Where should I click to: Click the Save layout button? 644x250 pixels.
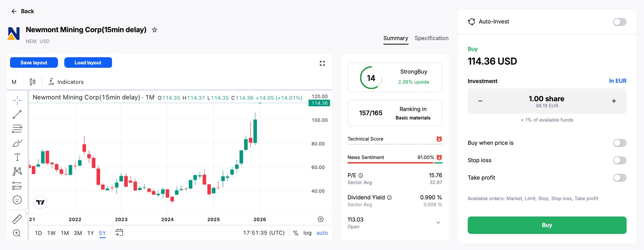[x=34, y=62]
